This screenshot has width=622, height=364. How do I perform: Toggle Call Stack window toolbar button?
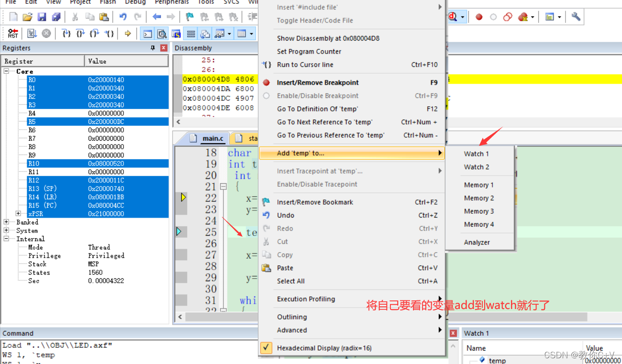pyautogui.click(x=205, y=34)
